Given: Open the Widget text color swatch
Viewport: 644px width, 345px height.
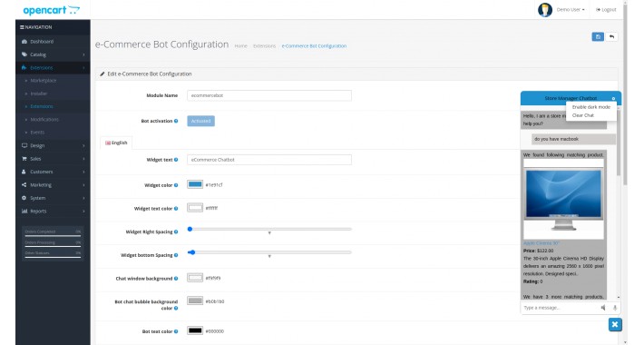Looking at the screenshot, I should coord(195,208).
